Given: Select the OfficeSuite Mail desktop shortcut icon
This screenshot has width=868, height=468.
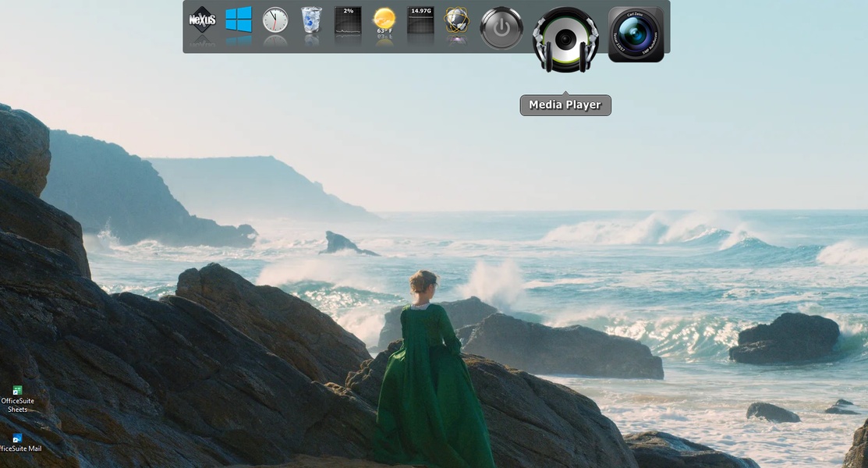Looking at the screenshot, I should tap(17, 438).
